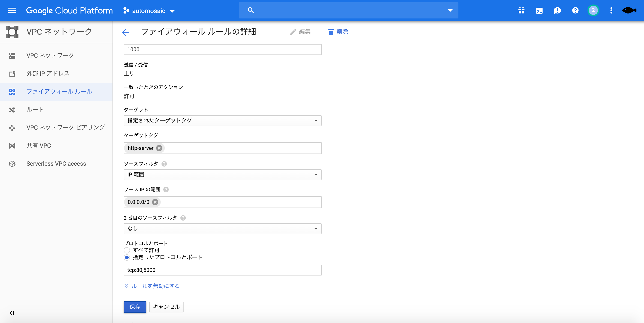Focus the top search bar field

[x=348, y=10]
